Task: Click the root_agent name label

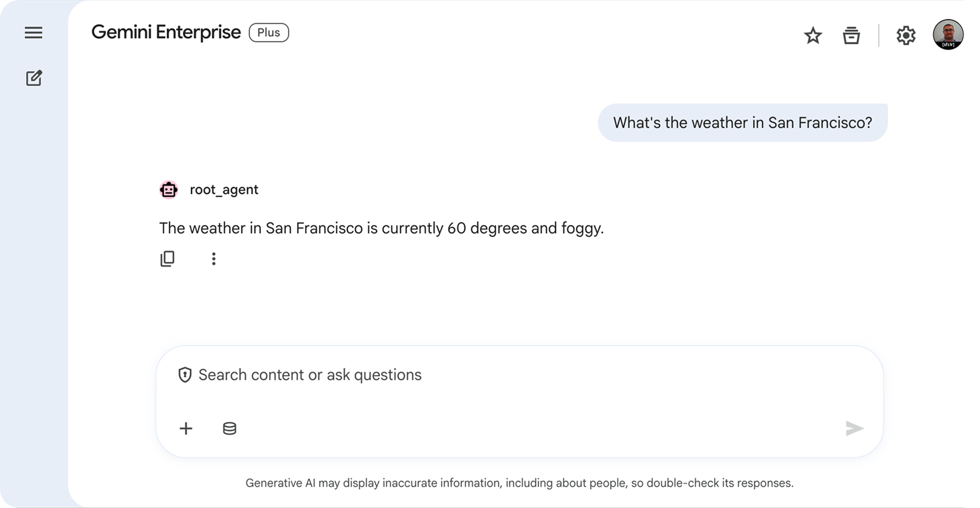Action: tap(224, 190)
